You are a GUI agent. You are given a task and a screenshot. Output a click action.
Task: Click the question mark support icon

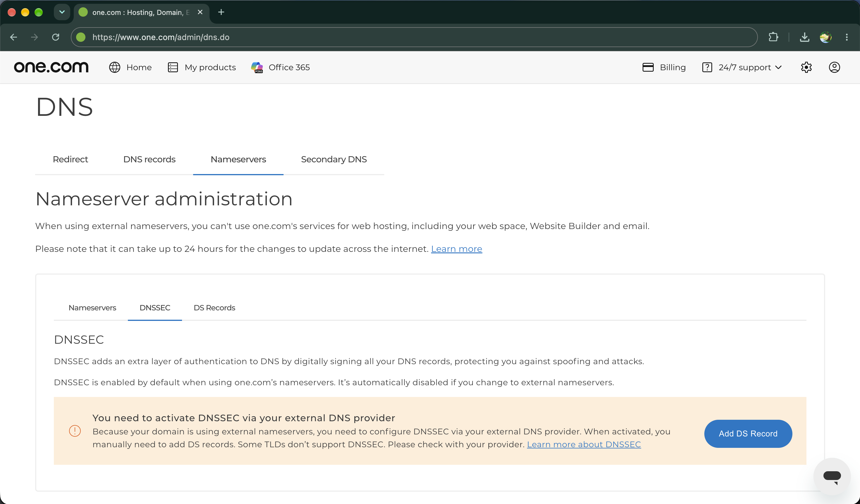tap(707, 67)
